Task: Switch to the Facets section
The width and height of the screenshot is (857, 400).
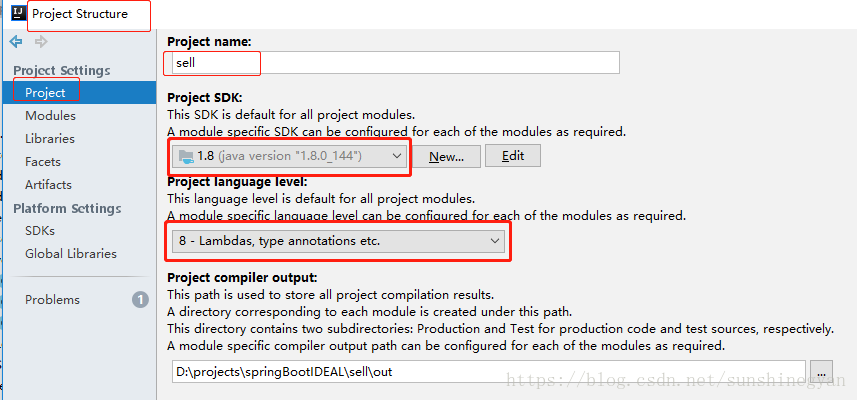Action: pos(43,162)
